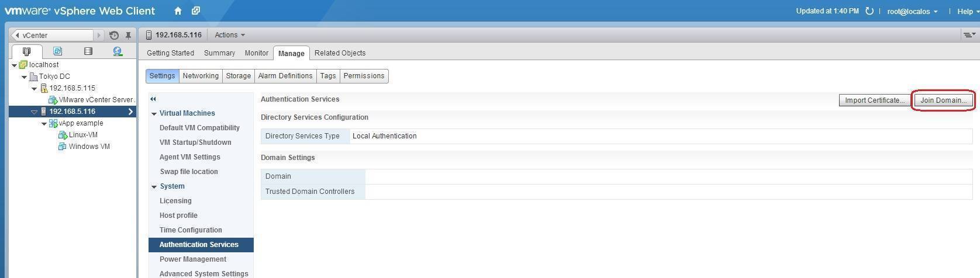Switch to the Networking sub-tab

(x=201, y=76)
